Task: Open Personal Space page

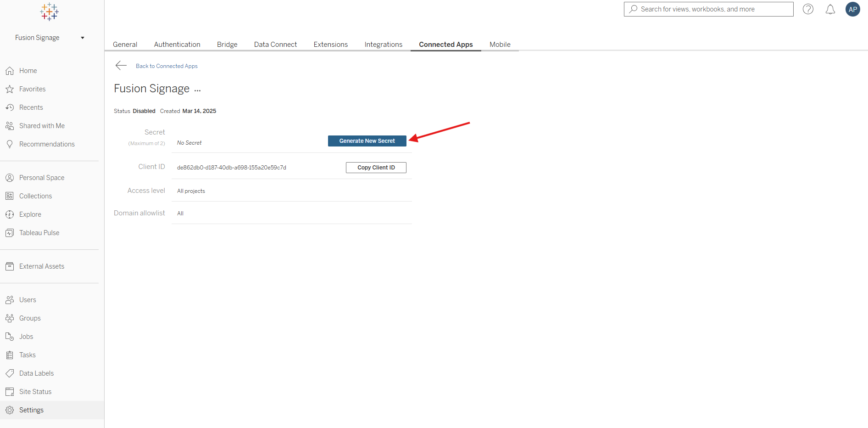Action: click(x=42, y=178)
